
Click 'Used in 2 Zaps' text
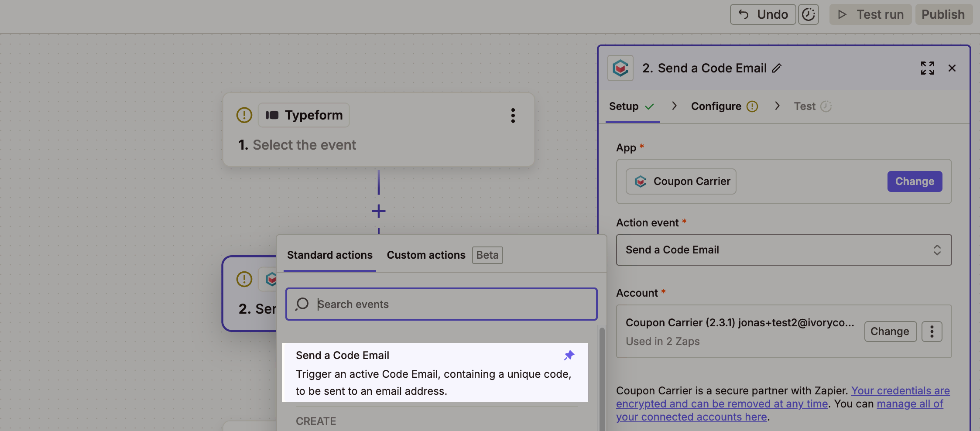click(x=662, y=342)
